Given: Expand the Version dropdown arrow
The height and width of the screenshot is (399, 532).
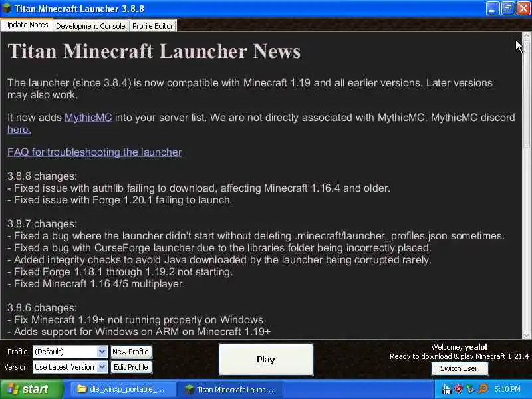Looking at the screenshot, I should [x=102, y=367].
